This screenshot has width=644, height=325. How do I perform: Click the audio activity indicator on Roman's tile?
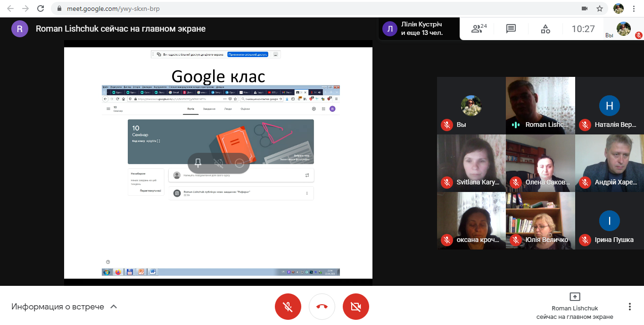coord(516,125)
